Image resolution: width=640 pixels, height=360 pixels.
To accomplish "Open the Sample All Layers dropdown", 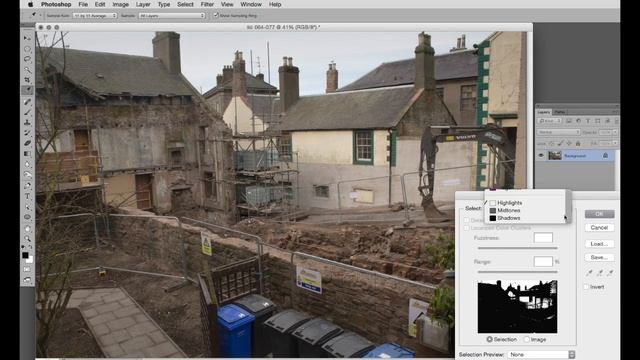I will tap(172, 16).
